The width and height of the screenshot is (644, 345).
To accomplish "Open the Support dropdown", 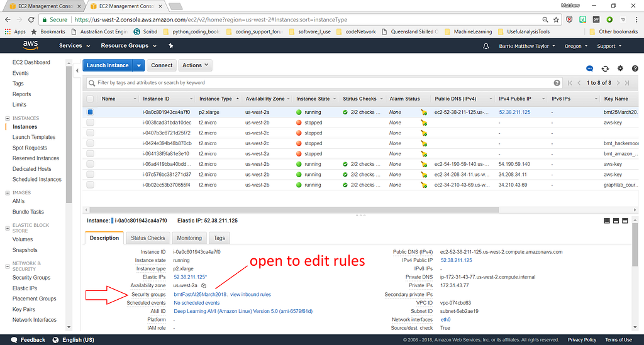I will pos(609,46).
